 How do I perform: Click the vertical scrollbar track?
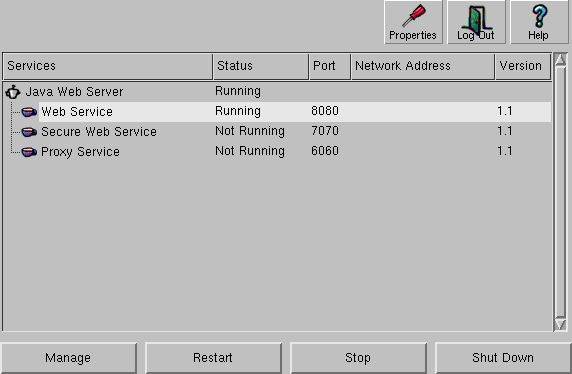pyautogui.click(x=560, y=192)
